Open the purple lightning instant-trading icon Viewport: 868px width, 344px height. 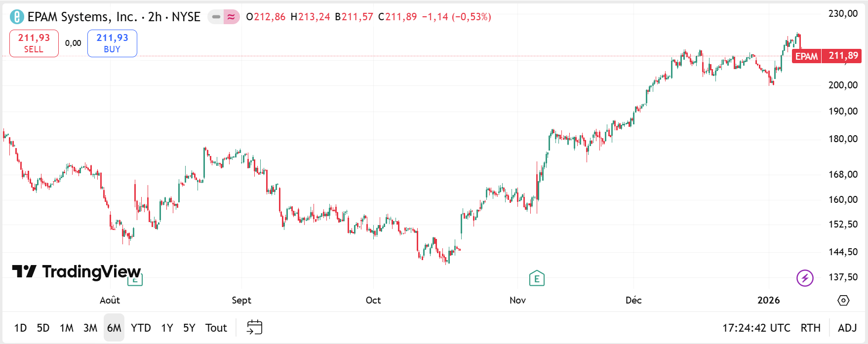point(806,278)
